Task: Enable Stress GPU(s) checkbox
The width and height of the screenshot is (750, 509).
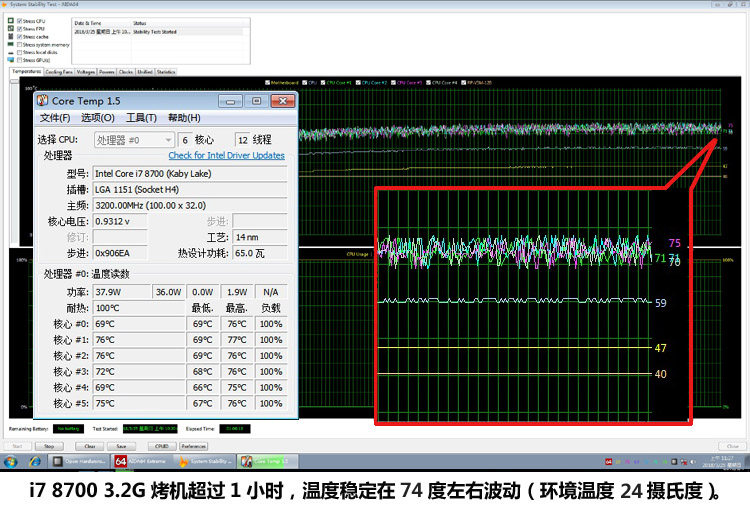Action: click(20, 60)
